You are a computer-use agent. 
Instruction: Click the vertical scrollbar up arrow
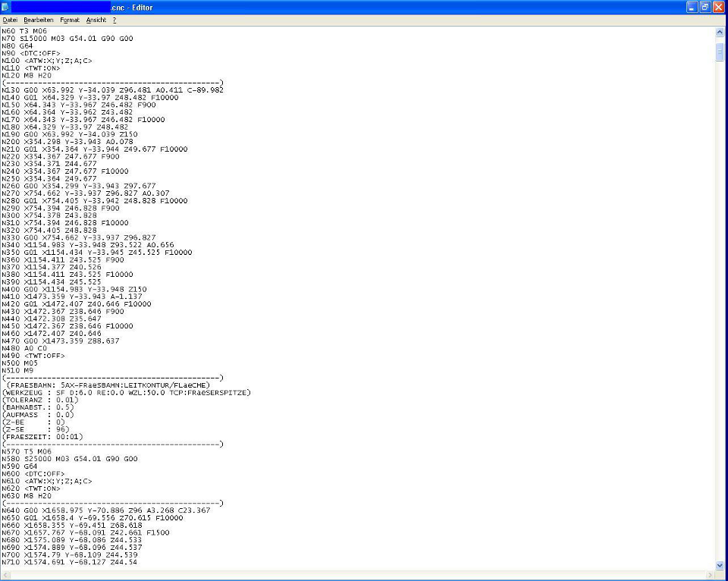(720, 32)
